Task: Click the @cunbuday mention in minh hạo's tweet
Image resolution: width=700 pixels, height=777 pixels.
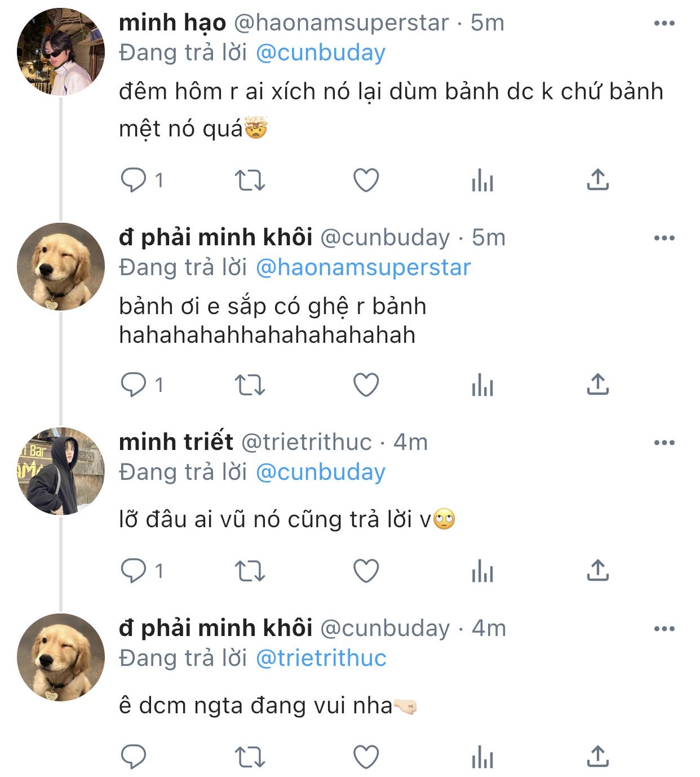Action: pyautogui.click(x=320, y=52)
